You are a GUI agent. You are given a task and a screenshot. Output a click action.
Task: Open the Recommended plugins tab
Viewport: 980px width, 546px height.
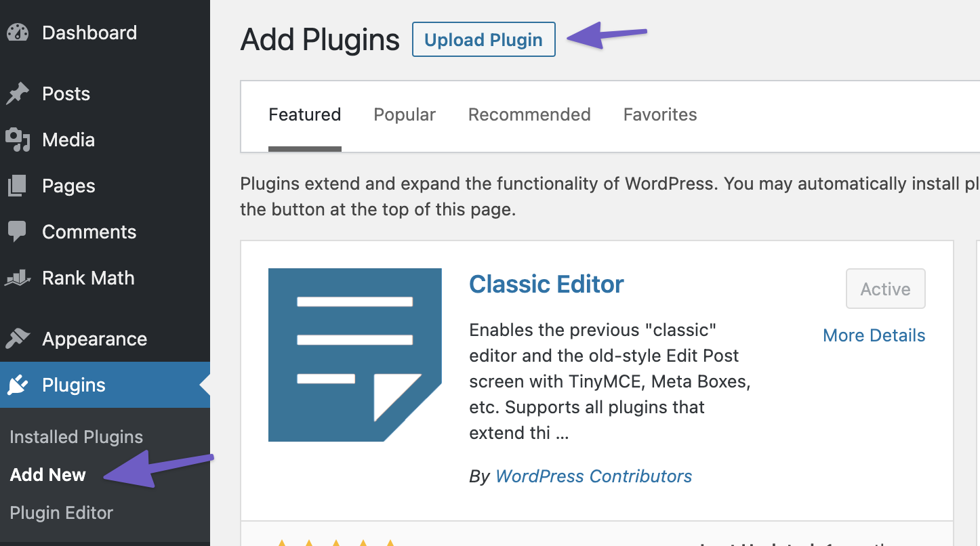tap(529, 114)
